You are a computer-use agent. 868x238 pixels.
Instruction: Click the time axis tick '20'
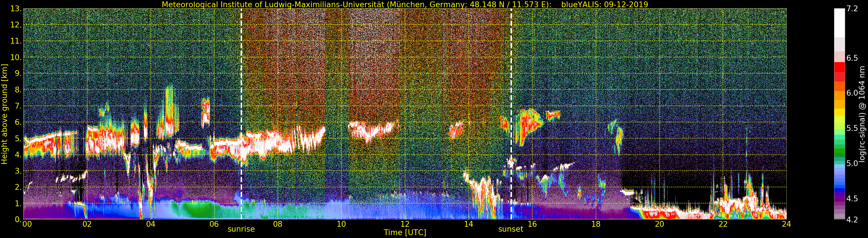[659, 224]
